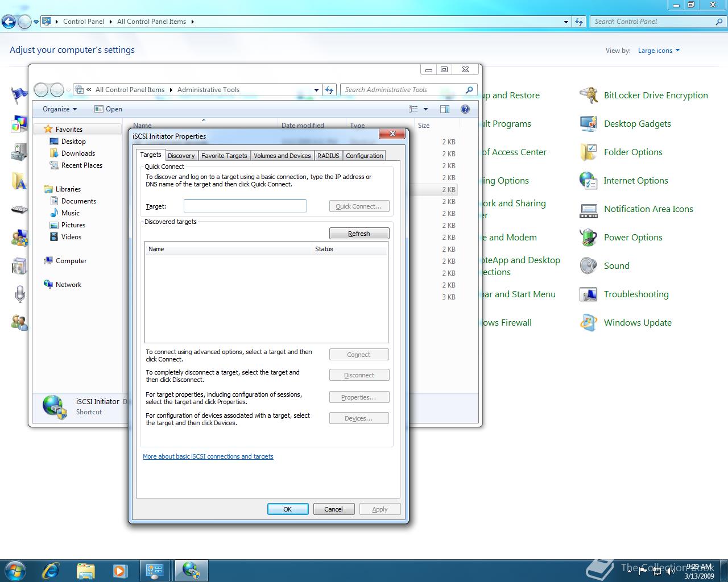
Task: Open the View by Large icons dropdown
Action: (x=659, y=51)
